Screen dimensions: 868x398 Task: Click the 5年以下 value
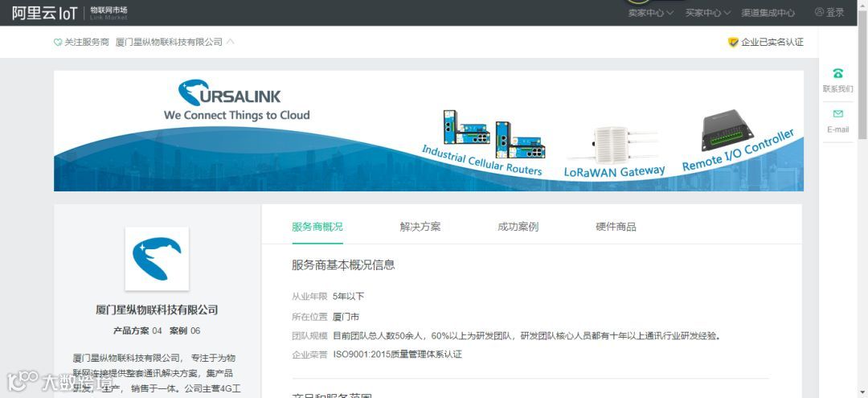pyautogui.click(x=348, y=296)
